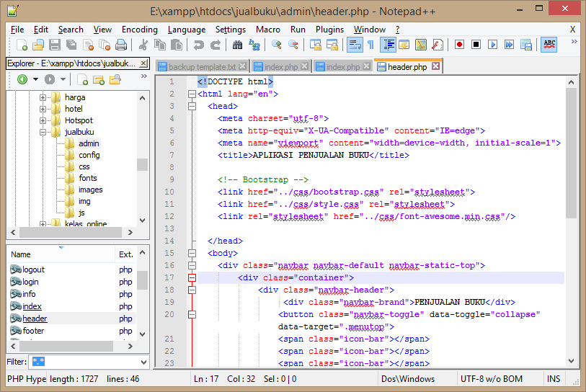Collapse fold marker at line 2

192,94
